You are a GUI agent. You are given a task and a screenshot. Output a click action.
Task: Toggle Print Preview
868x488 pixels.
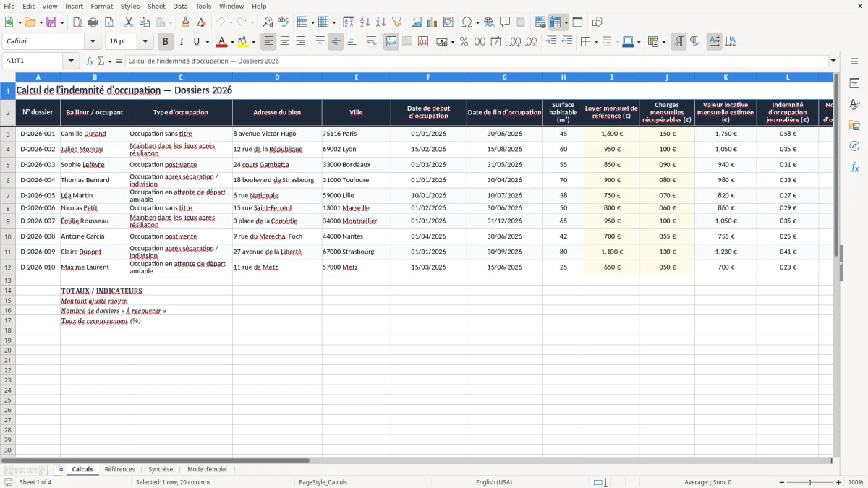pyautogui.click(x=110, y=22)
